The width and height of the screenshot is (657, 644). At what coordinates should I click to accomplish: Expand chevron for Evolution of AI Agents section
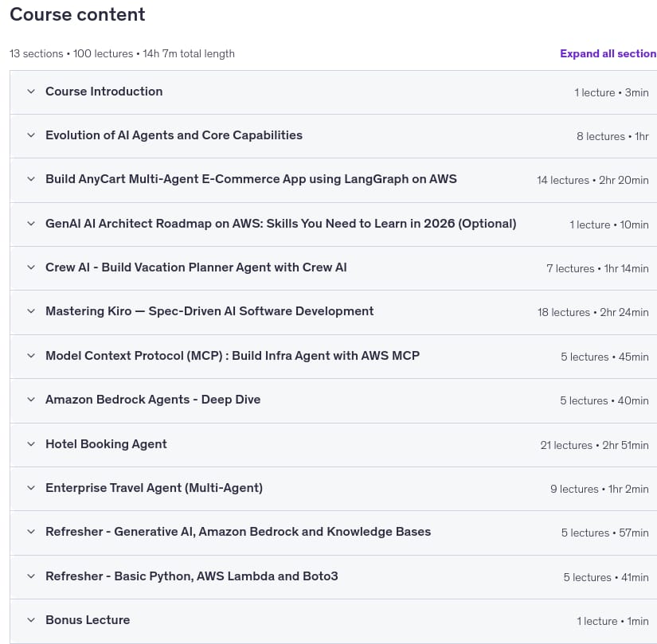tap(31, 135)
